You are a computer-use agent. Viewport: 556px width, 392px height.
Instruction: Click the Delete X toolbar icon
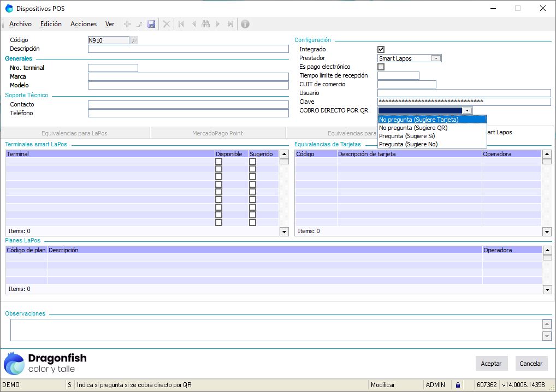click(x=166, y=24)
